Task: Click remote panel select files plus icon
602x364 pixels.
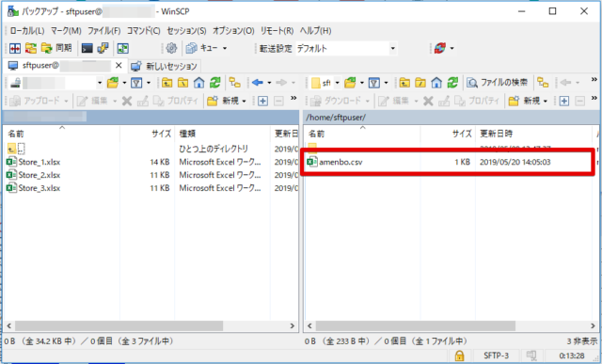Action: (564, 101)
